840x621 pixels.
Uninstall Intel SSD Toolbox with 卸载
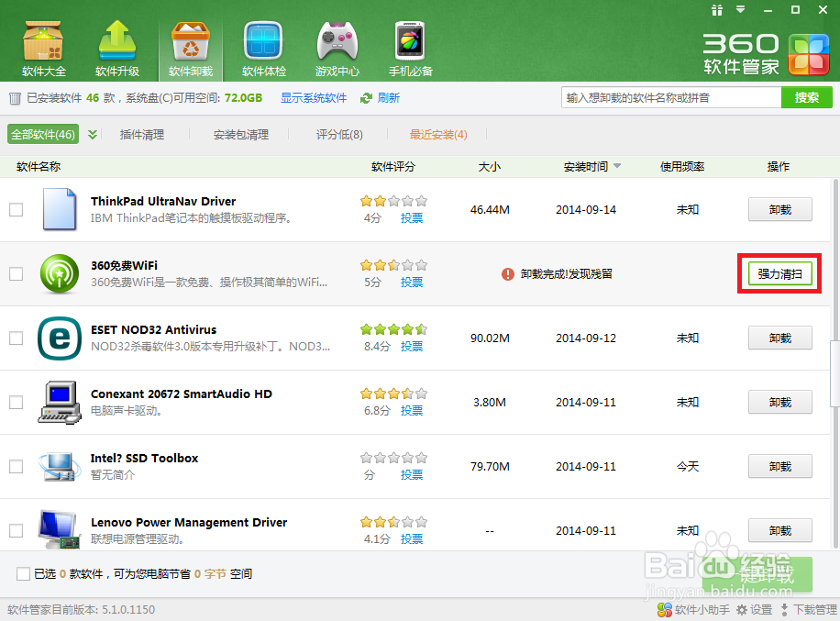point(780,467)
